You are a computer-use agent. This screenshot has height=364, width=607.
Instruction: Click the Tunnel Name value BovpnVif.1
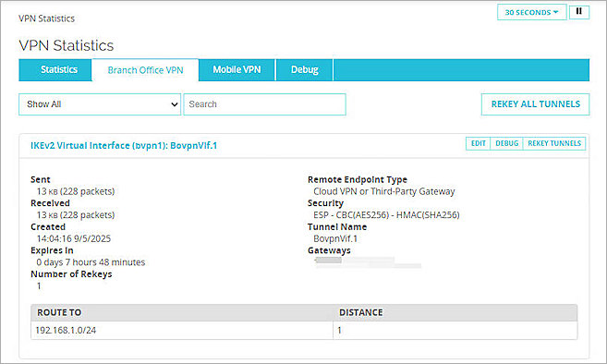click(x=335, y=238)
